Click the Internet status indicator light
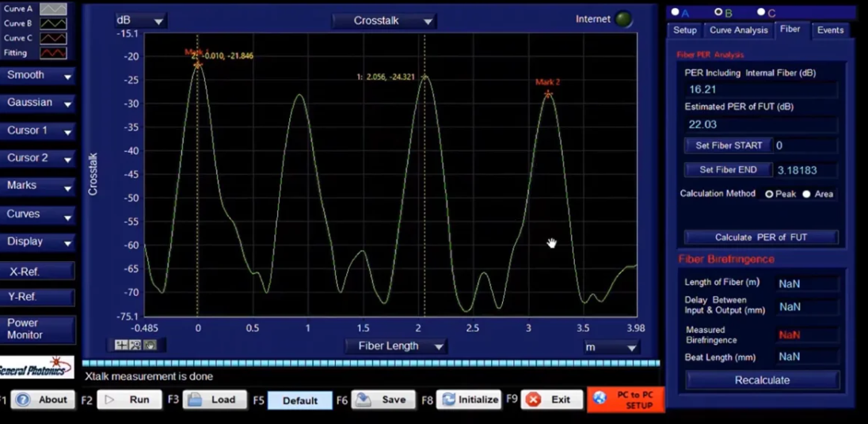Viewport: 868px width, 424px height. [x=623, y=20]
